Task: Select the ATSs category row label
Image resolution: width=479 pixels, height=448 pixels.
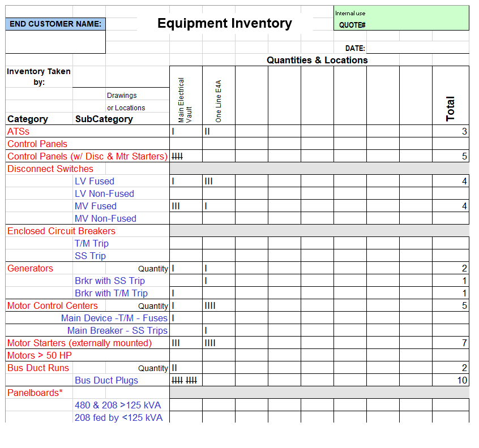Action: point(19,131)
